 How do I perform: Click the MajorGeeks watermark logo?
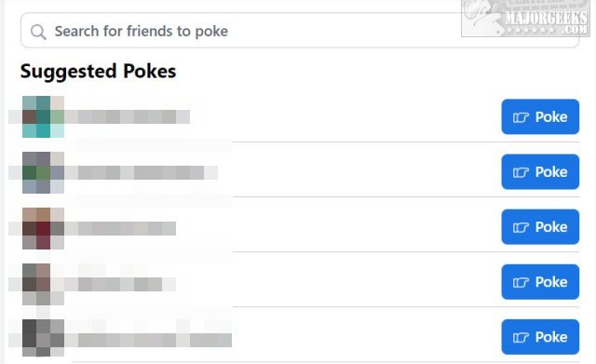pyautogui.click(x=525, y=19)
